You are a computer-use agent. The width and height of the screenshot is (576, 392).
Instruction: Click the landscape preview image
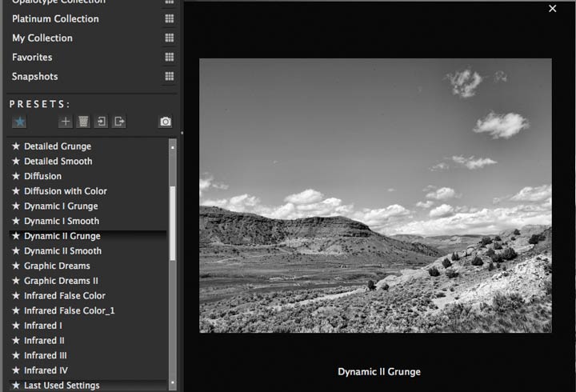[375, 195]
